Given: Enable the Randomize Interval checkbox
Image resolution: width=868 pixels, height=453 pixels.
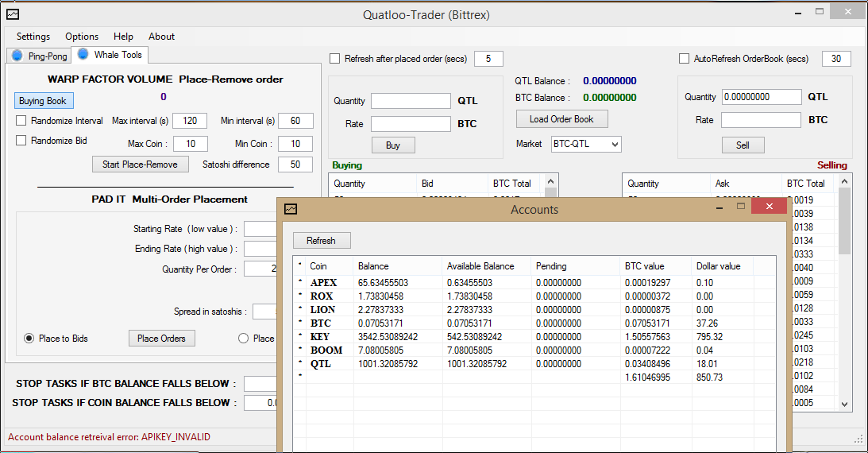Looking at the screenshot, I should (21, 120).
